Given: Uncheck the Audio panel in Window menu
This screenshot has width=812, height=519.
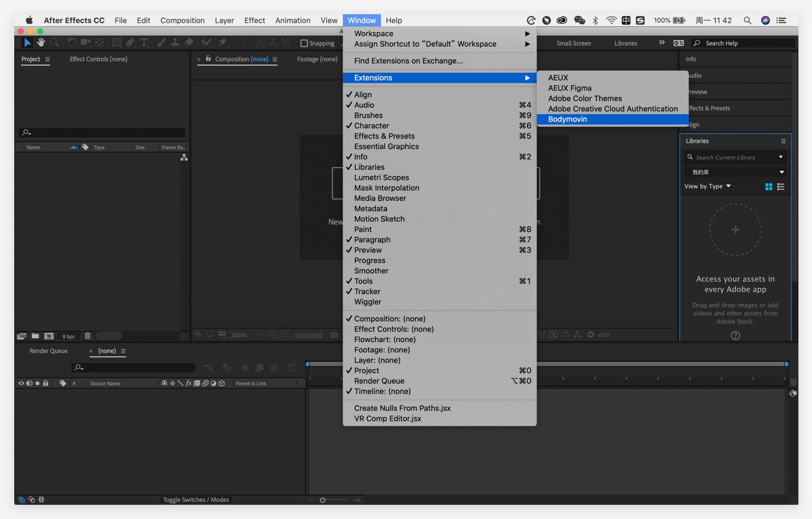Looking at the screenshot, I should (364, 105).
